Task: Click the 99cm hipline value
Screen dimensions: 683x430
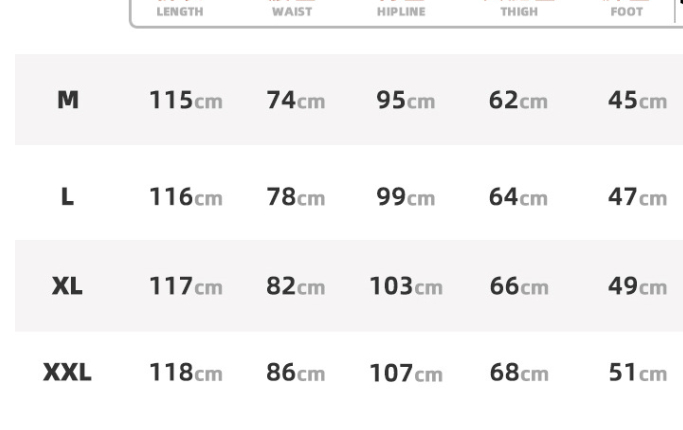Action: coord(406,197)
